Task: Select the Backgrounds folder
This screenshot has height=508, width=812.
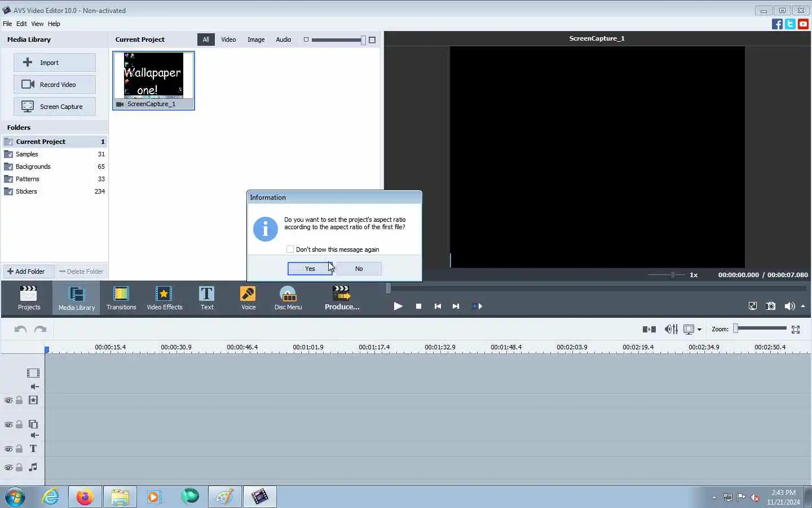Action: [x=55, y=167]
